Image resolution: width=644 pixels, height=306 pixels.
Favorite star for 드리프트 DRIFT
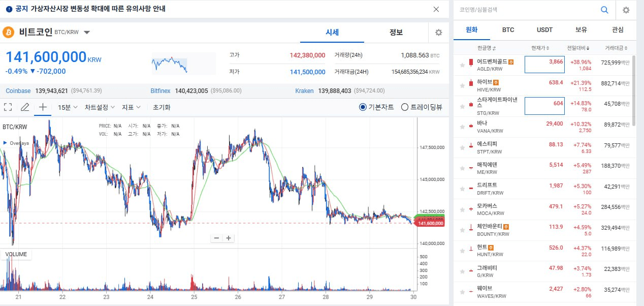[462, 189]
